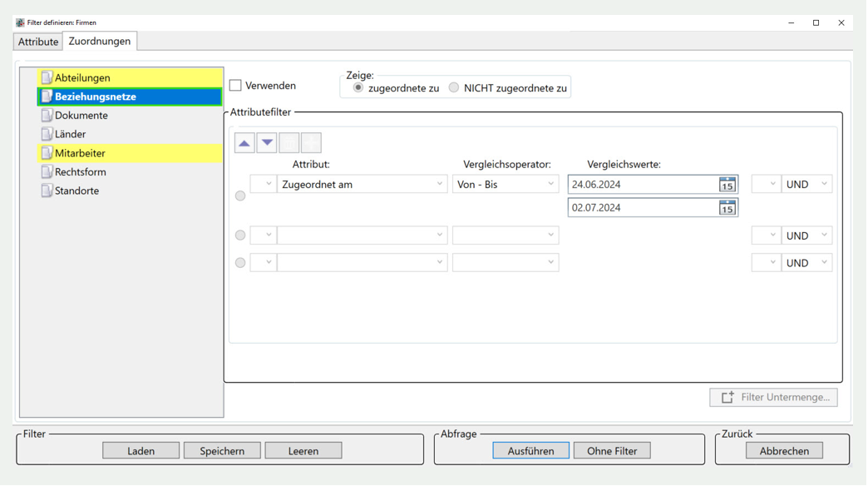Screen dimensions: 868x486
Task: Expand the 'Zugeordnet am' attribute dropdown
Action: click(439, 185)
